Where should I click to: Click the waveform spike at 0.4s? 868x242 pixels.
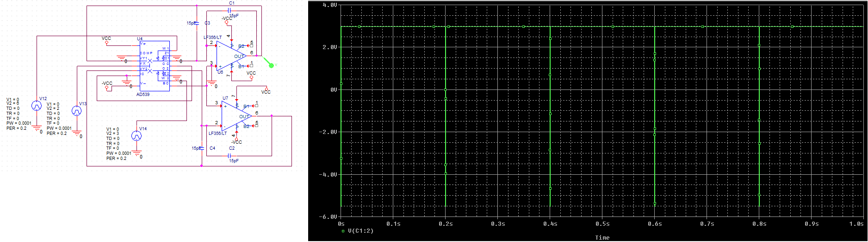click(x=550, y=116)
